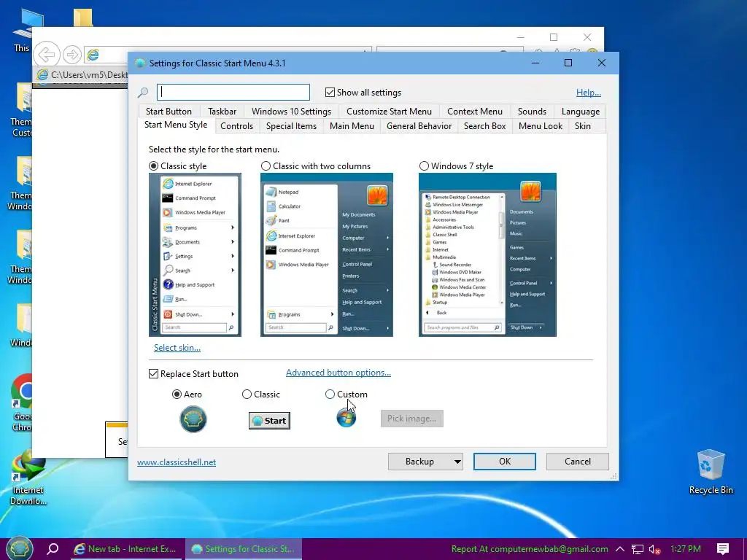Open the General Behavior tab
Image resolution: width=747 pixels, height=560 pixels.
[419, 126]
